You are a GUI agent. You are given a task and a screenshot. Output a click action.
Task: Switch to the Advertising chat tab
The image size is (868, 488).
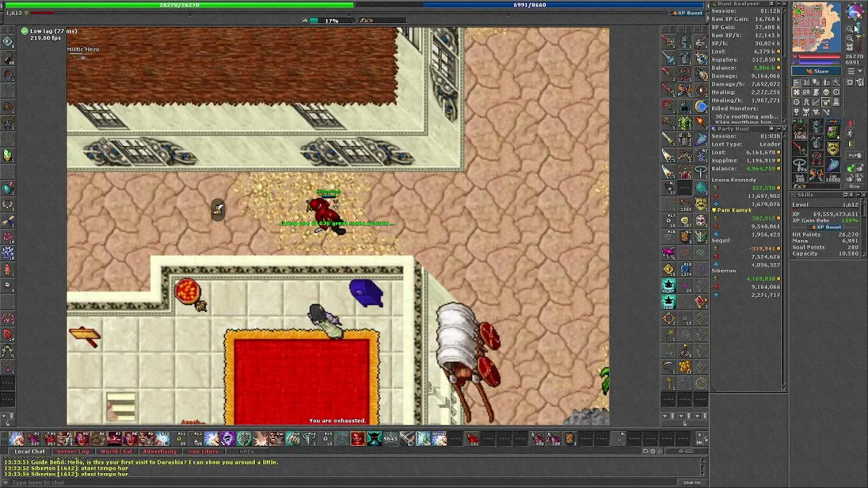pos(159,451)
